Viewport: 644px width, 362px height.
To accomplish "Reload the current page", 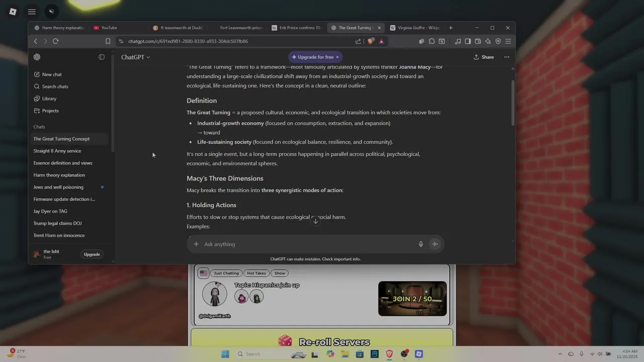I will [56, 41].
